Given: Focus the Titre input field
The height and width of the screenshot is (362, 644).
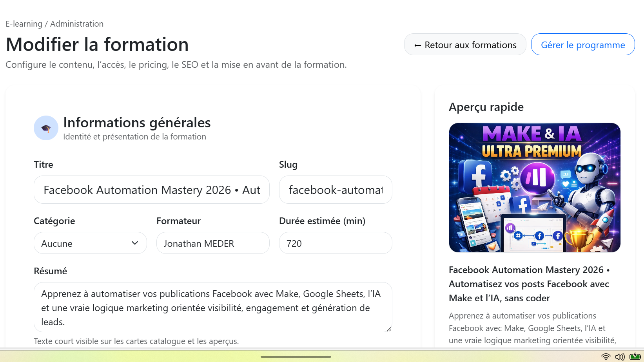Looking at the screenshot, I should point(151,190).
